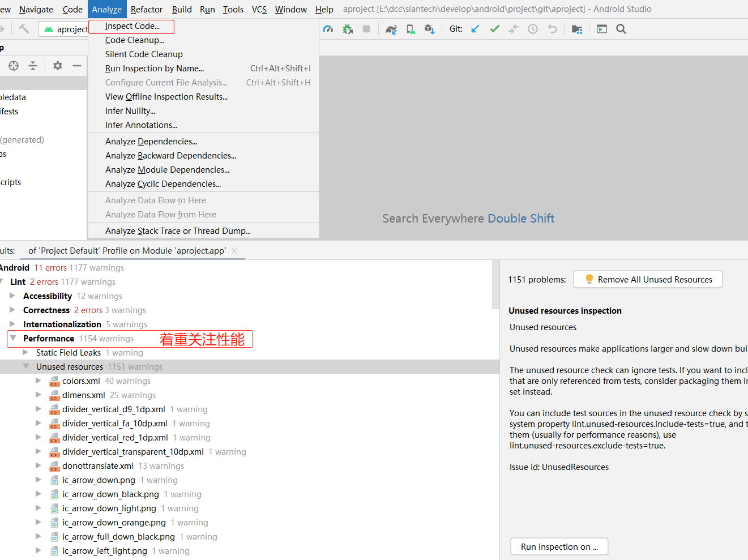748x560 pixels.
Task: Close the inspection results tab with the X
Action: [234, 251]
